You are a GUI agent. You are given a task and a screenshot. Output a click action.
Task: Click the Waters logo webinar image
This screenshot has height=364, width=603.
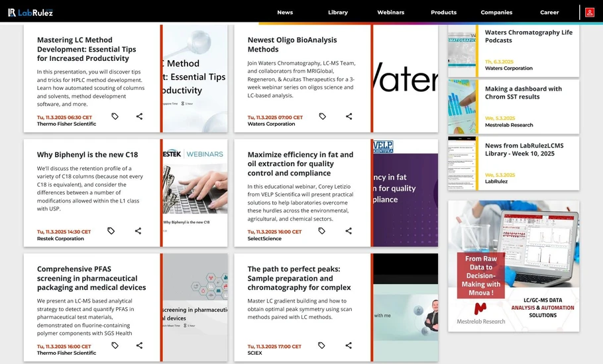(x=406, y=79)
